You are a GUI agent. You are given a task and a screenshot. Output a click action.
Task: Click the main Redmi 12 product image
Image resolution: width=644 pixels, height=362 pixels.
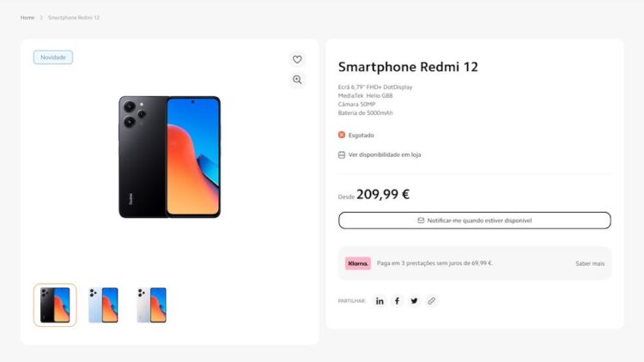(x=170, y=157)
